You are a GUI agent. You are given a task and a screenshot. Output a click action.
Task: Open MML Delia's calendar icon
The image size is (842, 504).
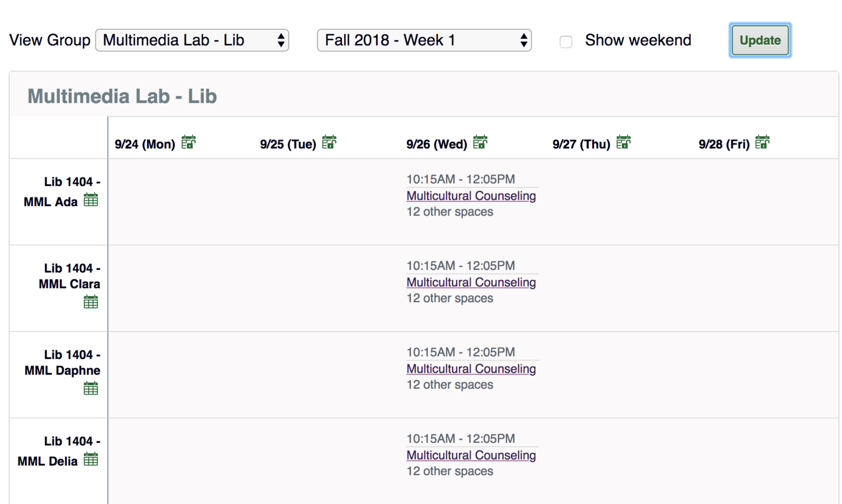91,459
